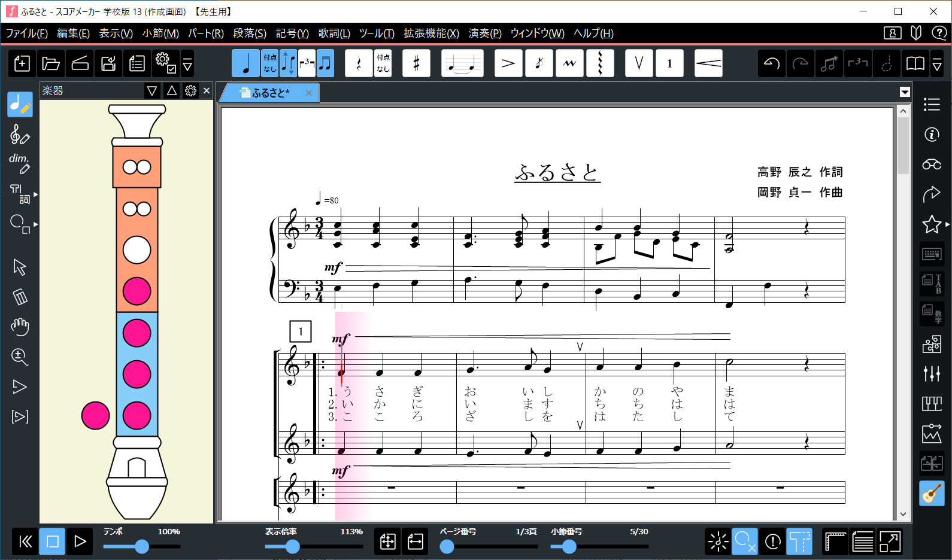Click instrument panel down triangle
The height and width of the screenshot is (560, 952).
(x=152, y=91)
